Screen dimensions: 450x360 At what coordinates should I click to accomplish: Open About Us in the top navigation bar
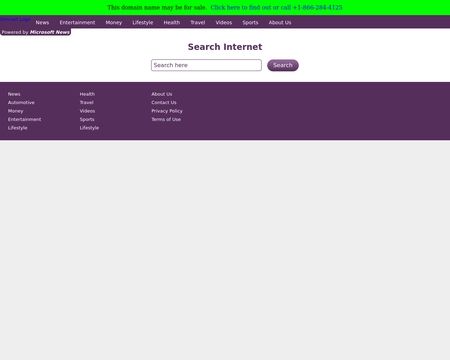pos(280,22)
